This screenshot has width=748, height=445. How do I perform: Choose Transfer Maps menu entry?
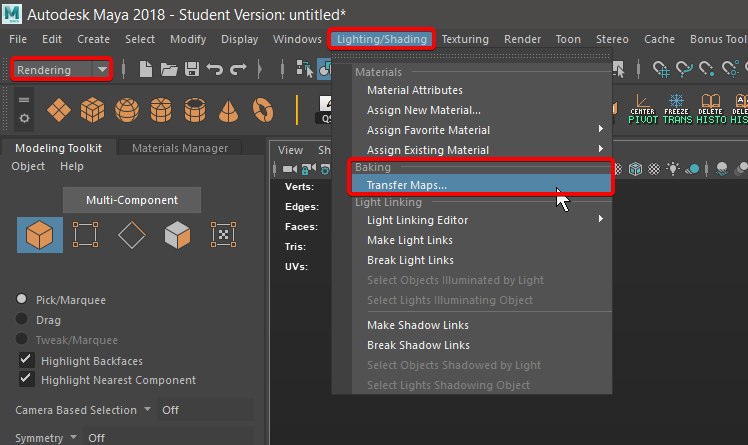coord(482,185)
